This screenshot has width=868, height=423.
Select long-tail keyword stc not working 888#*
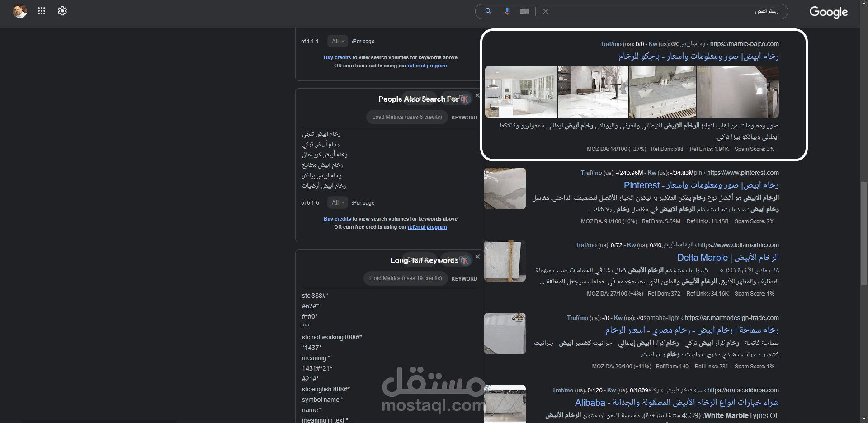click(332, 337)
